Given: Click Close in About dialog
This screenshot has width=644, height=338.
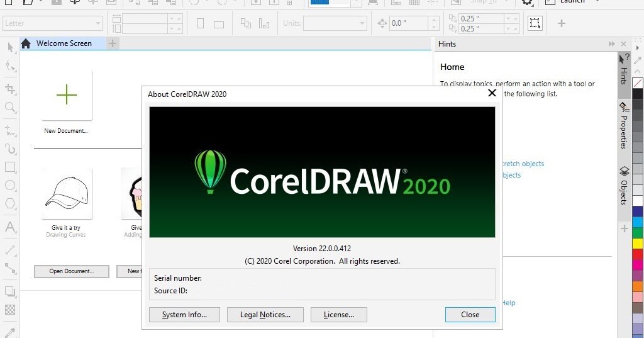Looking at the screenshot, I should pos(470,315).
